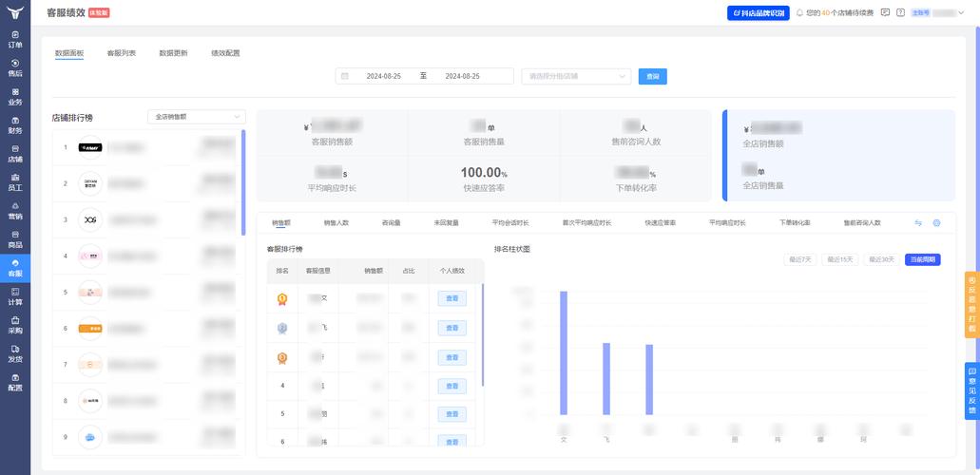Screen dimensions: 980x475
Task: Open the 财务 (Finance) sidebar icon
Action: tap(15, 124)
